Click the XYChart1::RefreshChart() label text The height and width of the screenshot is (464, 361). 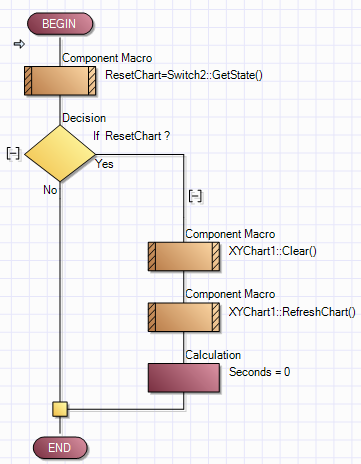(292, 312)
